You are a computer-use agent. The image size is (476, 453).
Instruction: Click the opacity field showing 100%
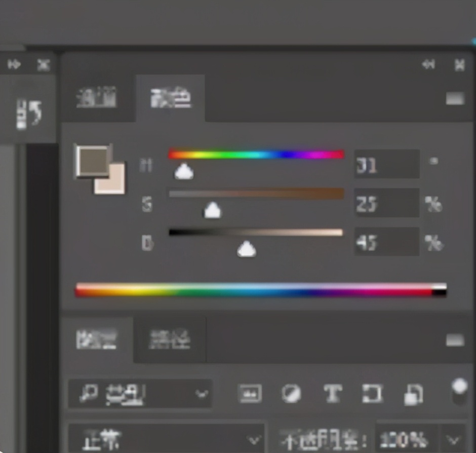click(407, 440)
